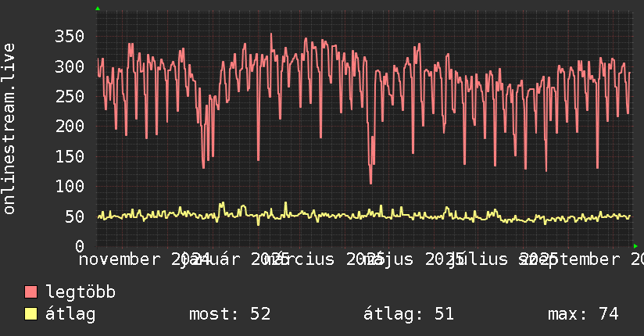The width and height of the screenshot is (644, 336).
Task: Click the yellow átlag legend swatch
Action: click(30, 313)
